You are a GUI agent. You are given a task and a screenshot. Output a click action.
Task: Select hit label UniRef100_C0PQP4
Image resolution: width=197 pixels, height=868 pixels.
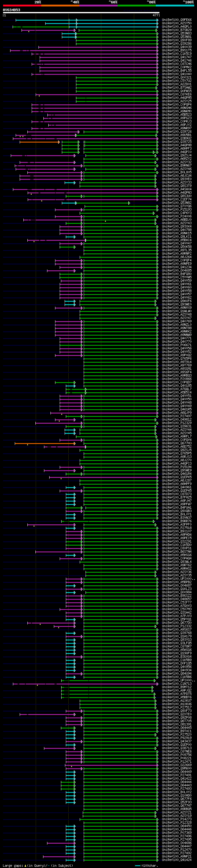(x=177, y=104)
